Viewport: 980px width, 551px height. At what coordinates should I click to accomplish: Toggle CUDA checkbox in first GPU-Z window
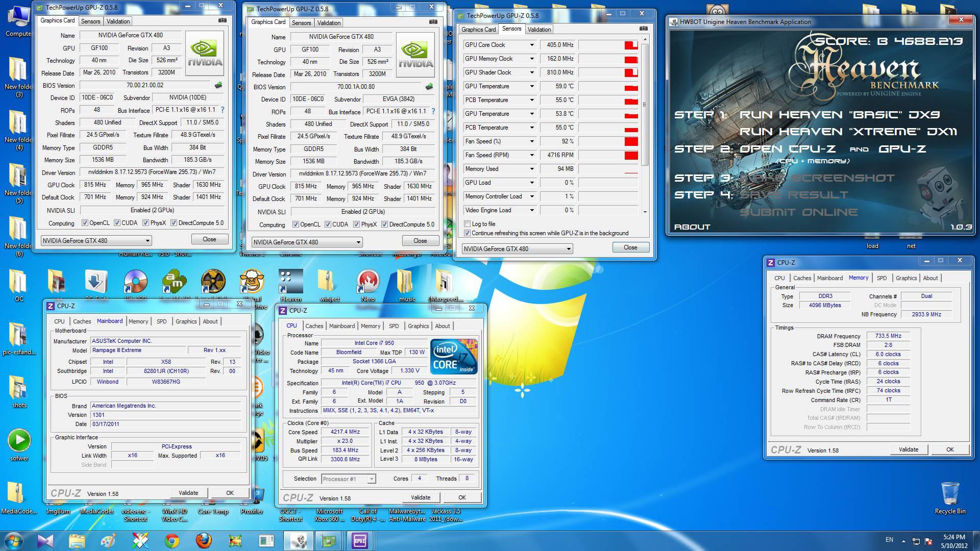[x=117, y=223]
